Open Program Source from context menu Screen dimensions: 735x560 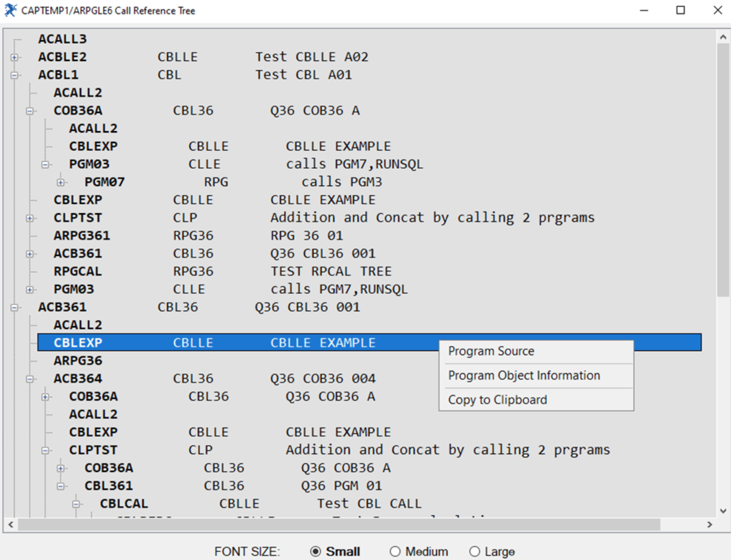pyautogui.click(x=491, y=351)
